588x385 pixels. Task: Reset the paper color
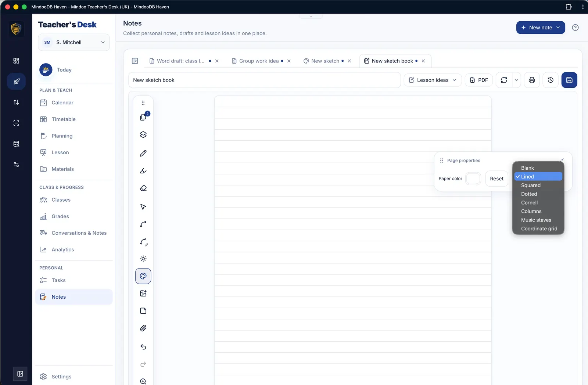pos(496,179)
